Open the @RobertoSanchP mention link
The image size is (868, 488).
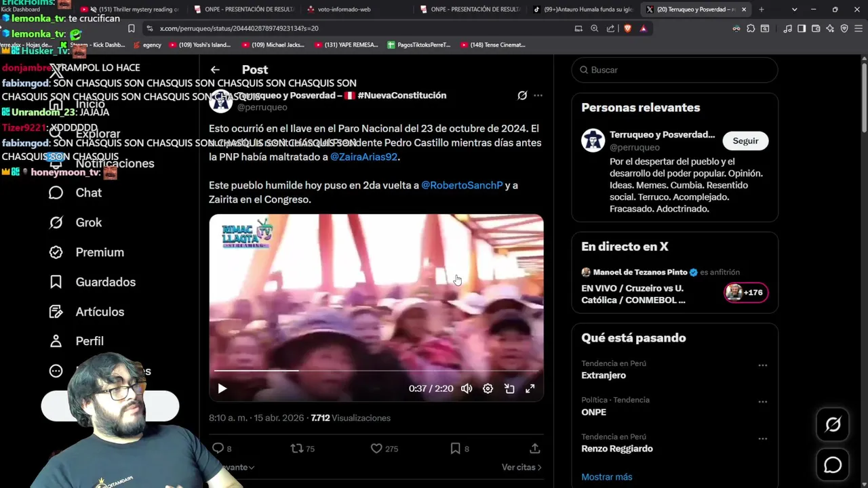click(x=462, y=185)
